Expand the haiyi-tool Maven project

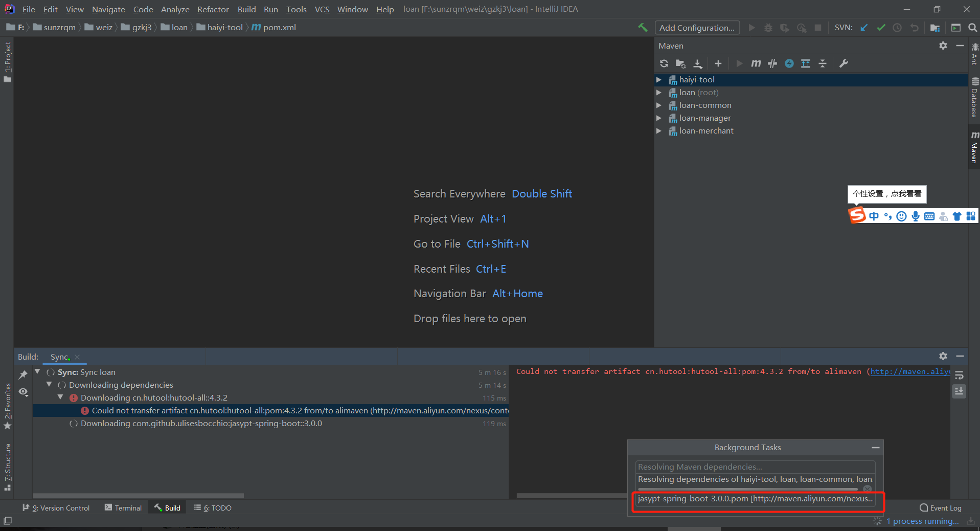(659, 80)
